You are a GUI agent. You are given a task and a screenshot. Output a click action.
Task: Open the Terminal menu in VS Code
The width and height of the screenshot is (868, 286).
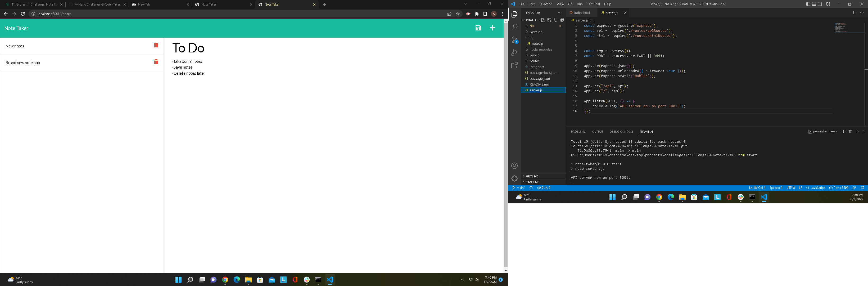point(593,4)
